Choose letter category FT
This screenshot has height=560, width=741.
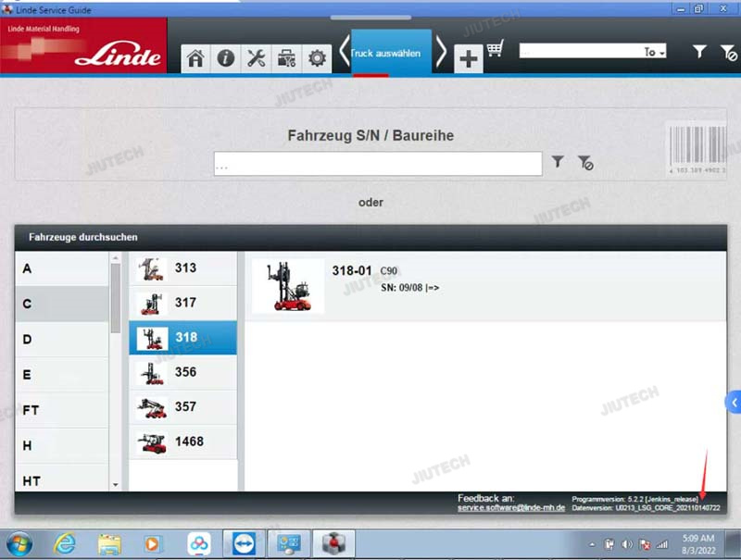point(62,410)
